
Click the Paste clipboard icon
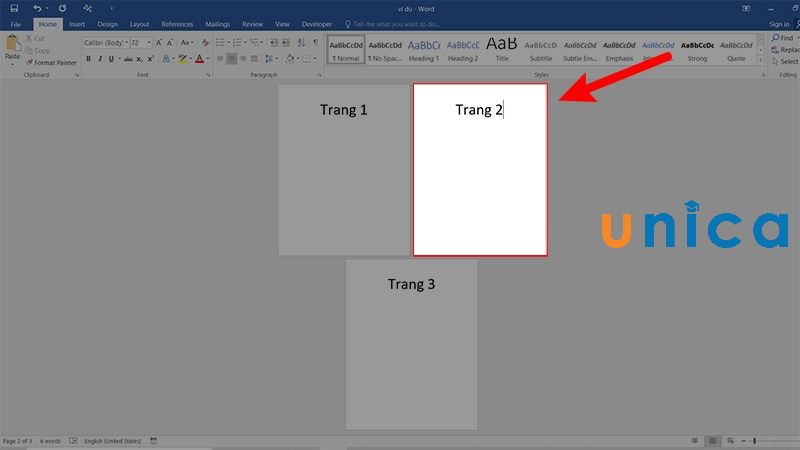pos(12,42)
